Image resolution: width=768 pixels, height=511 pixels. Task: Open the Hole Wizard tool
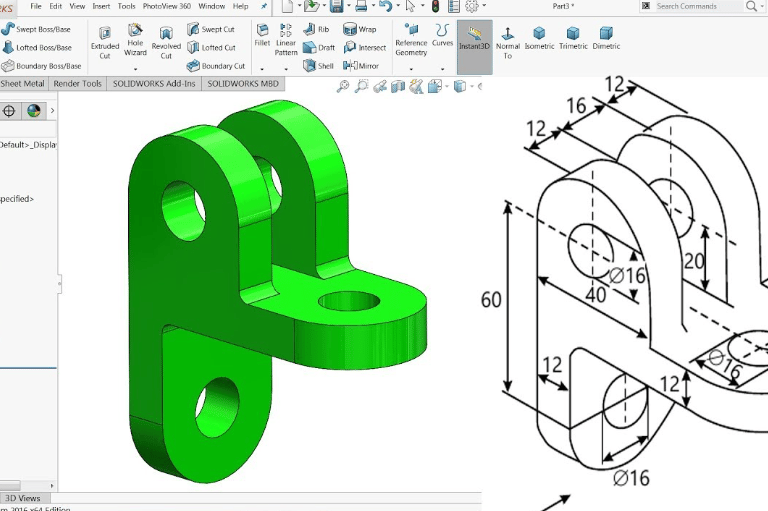135,39
